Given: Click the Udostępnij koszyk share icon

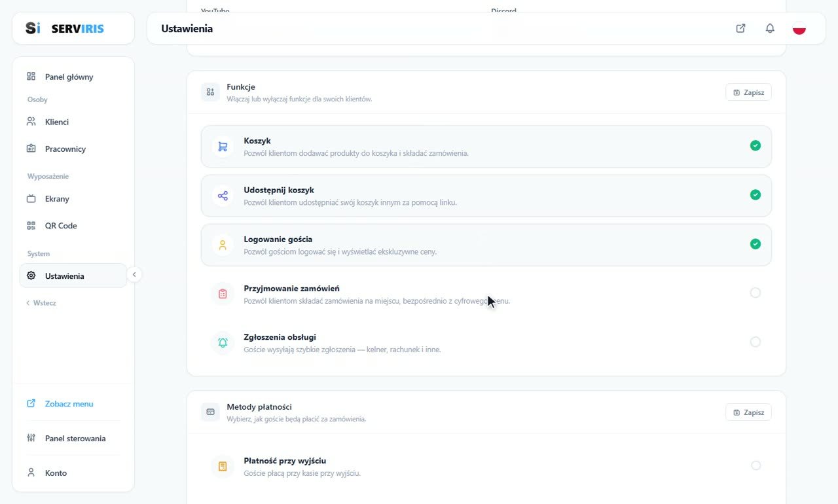Looking at the screenshot, I should [x=223, y=196].
